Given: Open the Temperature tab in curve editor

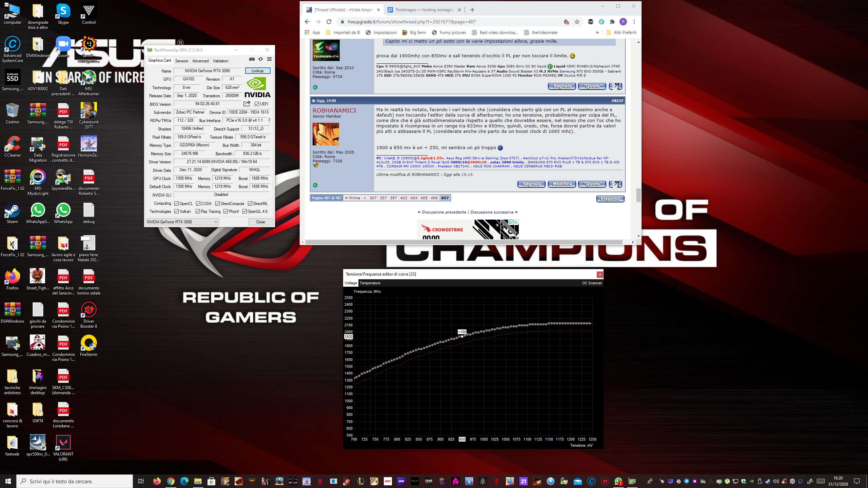Looking at the screenshot, I should click(x=370, y=283).
